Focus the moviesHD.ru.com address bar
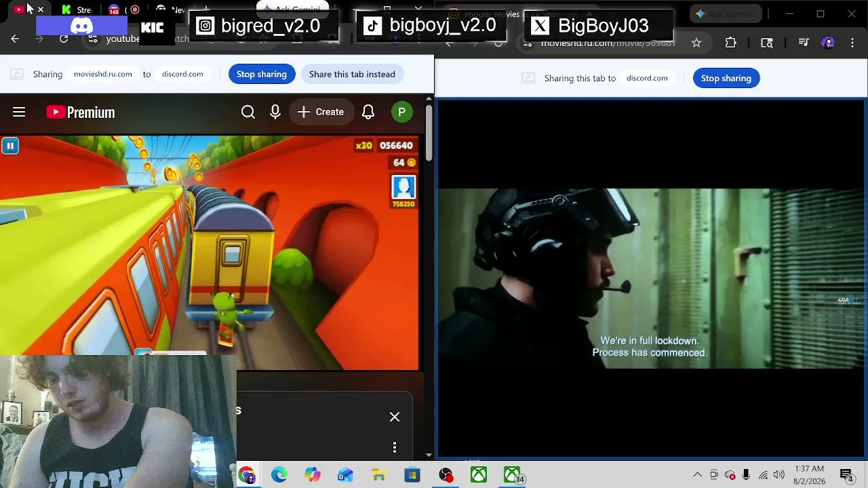868x488 pixels. 608,43
